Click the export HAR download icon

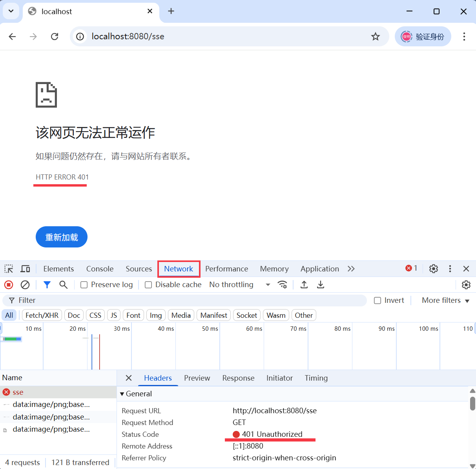click(321, 285)
